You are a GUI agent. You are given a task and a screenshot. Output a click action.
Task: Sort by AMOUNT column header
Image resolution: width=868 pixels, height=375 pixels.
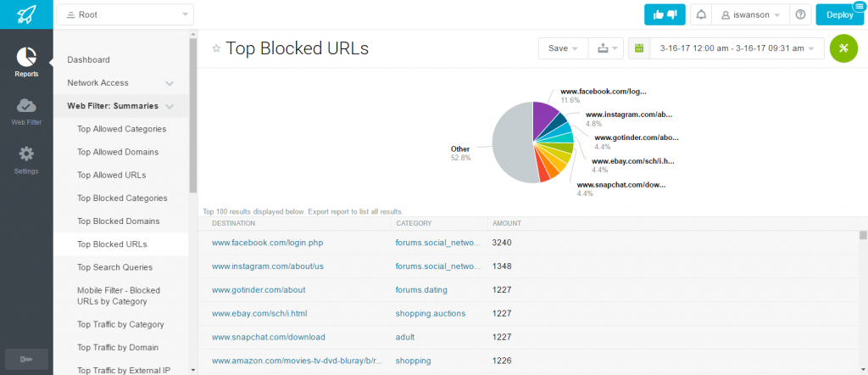coord(507,223)
